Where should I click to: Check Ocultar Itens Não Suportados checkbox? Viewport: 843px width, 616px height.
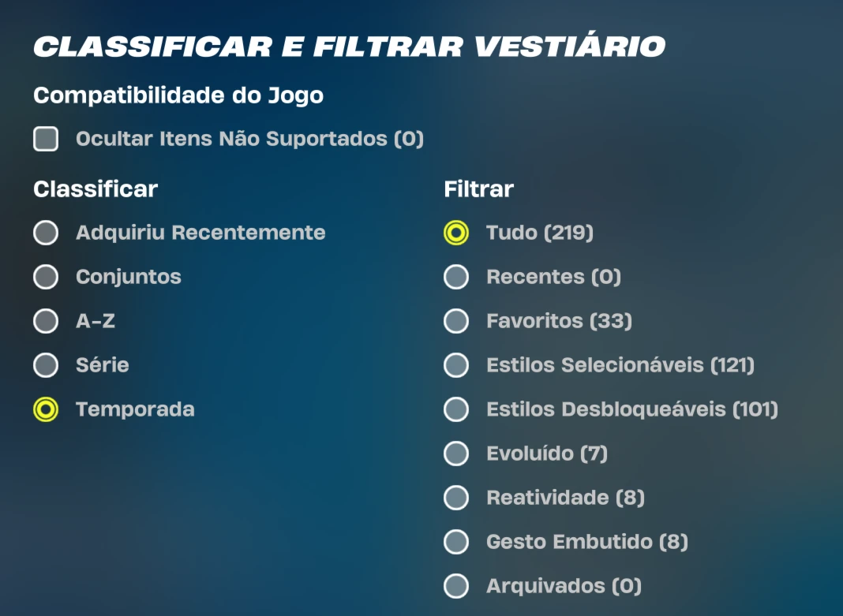point(46,140)
